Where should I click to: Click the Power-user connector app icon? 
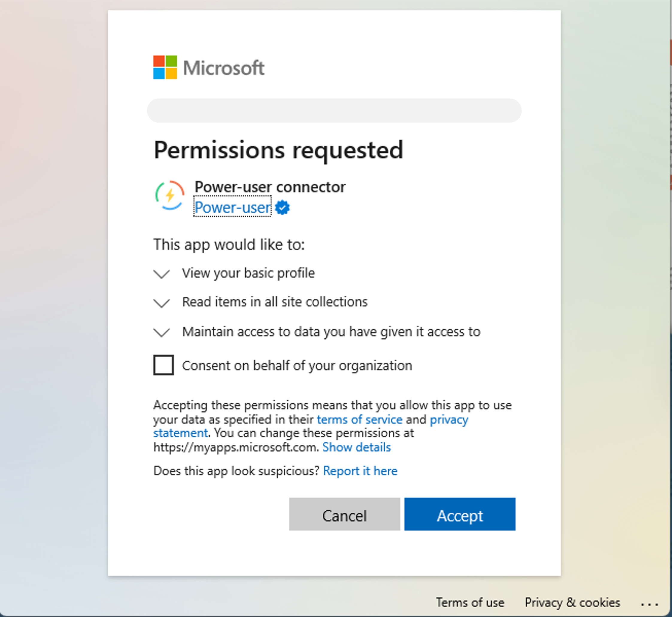pos(170,196)
